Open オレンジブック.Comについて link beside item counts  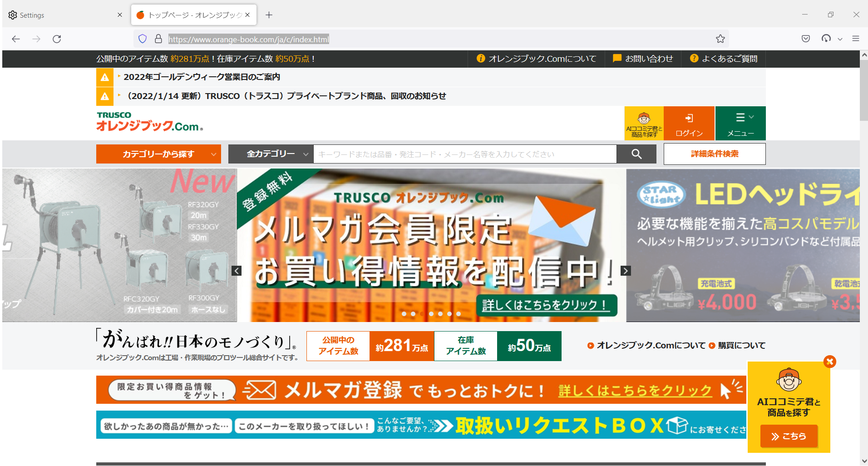[x=646, y=345]
